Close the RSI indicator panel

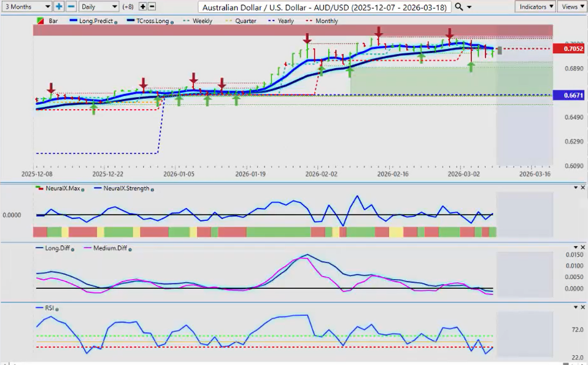pyautogui.click(x=582, y=307)
